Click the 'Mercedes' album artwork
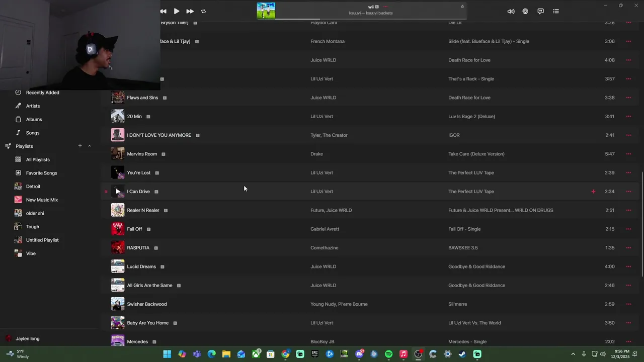 [118, 340]
